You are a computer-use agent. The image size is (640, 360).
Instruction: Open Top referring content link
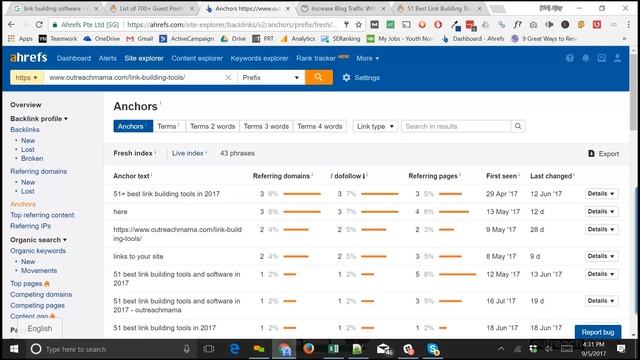[42, 215]
